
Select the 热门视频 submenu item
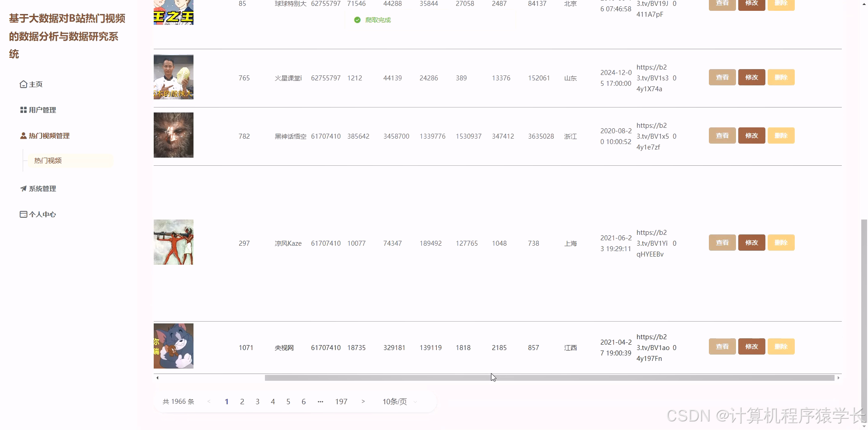[x=70, y=161]
